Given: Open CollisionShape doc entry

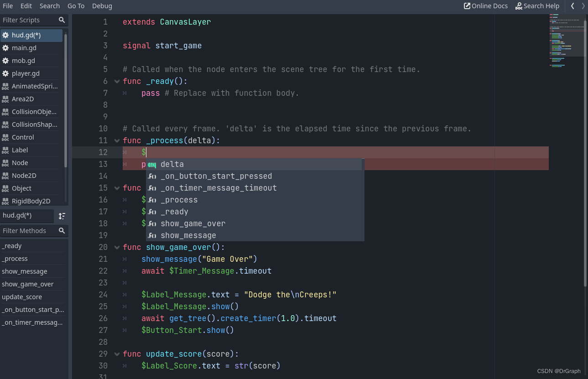Looking at the screenshot, I should [31, 125].
